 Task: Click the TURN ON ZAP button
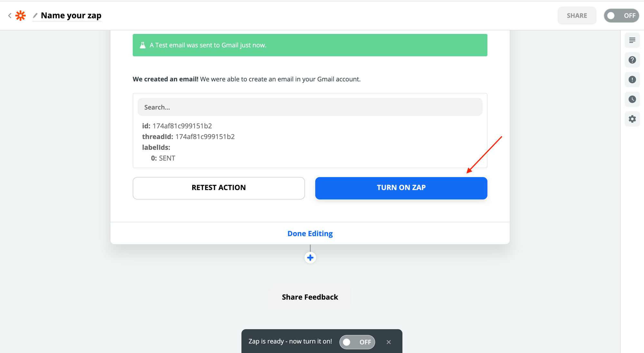click(401, 188)
